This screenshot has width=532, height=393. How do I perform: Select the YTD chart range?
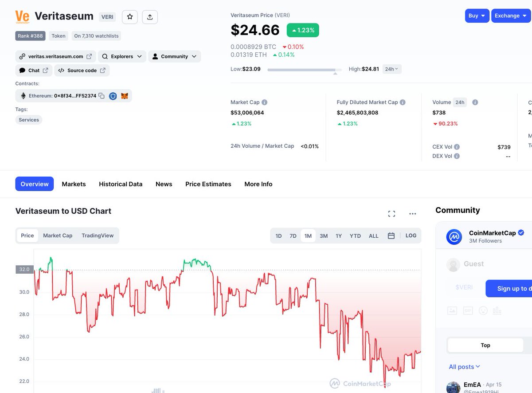[355, 236]
